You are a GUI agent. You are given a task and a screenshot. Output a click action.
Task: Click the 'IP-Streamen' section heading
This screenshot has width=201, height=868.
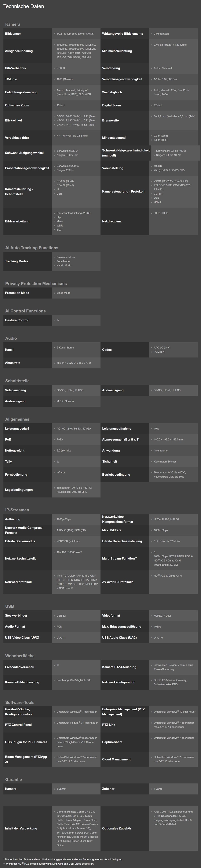click(17, 510)
